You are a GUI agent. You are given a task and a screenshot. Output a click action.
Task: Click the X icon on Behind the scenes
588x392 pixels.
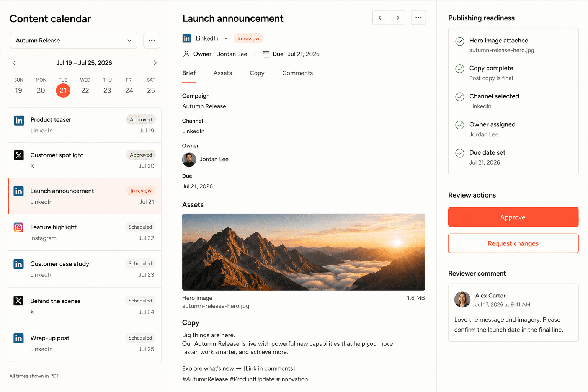(19, 301)
